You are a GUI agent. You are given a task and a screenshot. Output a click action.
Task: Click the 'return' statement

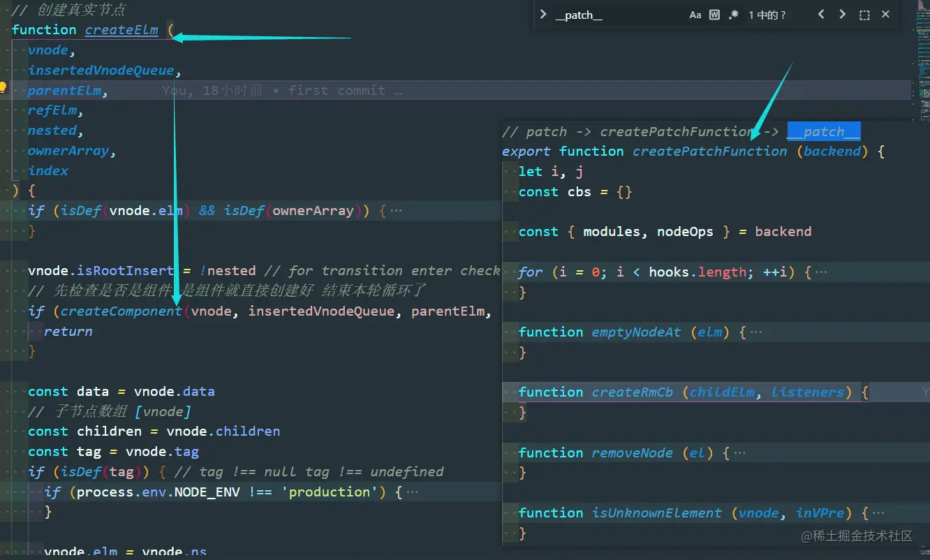tap(68, 332)
